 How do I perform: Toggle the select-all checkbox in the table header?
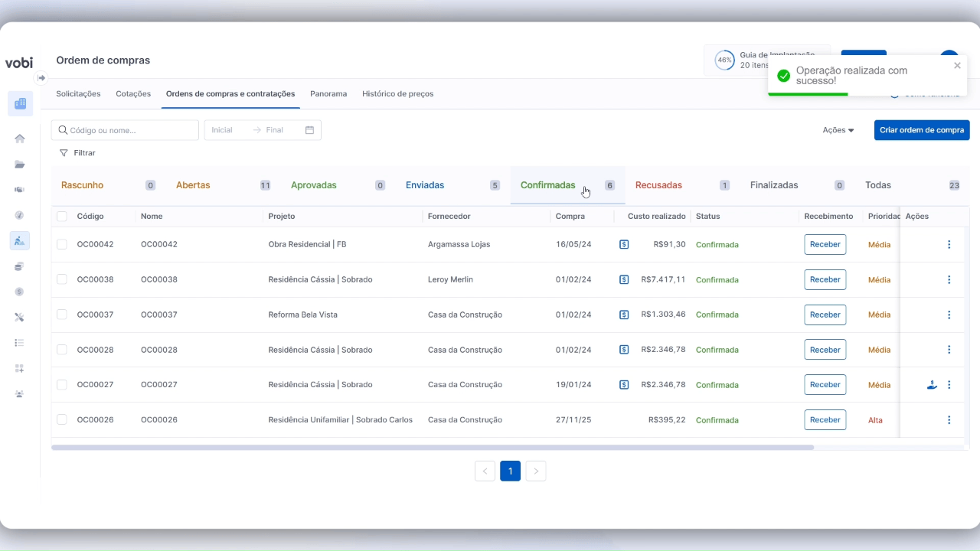coord(62,217)
